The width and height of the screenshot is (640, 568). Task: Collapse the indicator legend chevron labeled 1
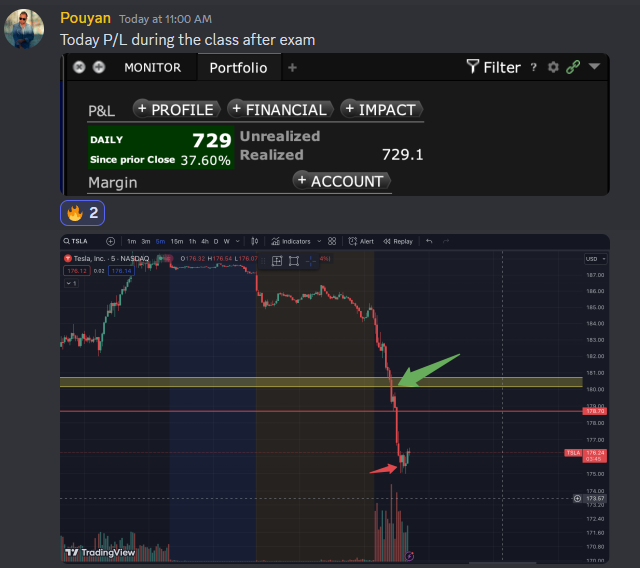(x=71, y=283)
